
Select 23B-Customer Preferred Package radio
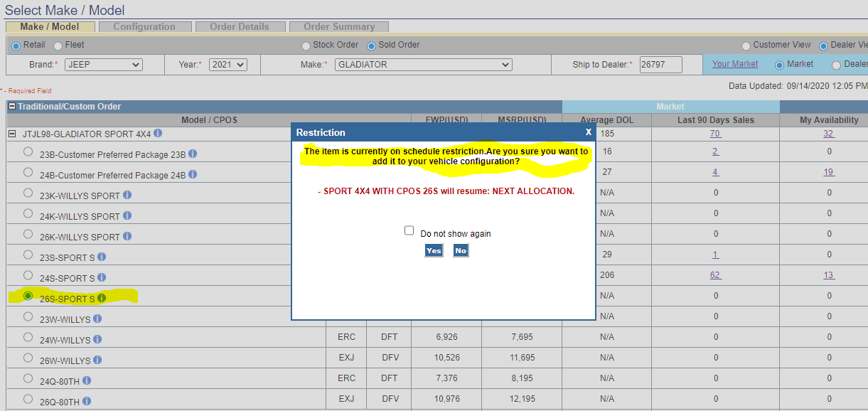click(28, 151)
